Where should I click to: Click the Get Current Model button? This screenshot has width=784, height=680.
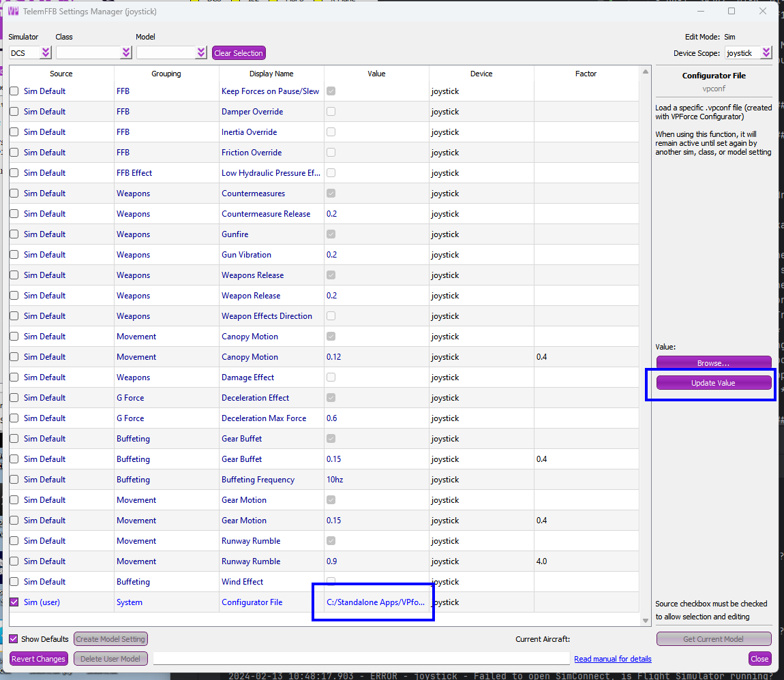tap(714, 639)
